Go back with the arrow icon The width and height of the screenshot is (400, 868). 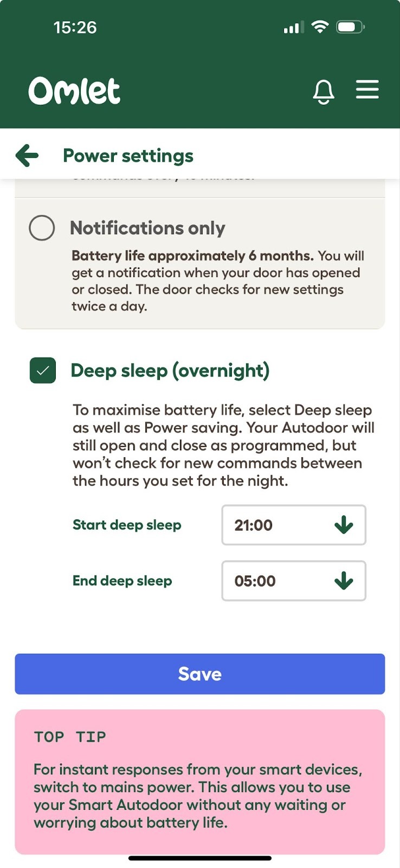click(27, 156)
